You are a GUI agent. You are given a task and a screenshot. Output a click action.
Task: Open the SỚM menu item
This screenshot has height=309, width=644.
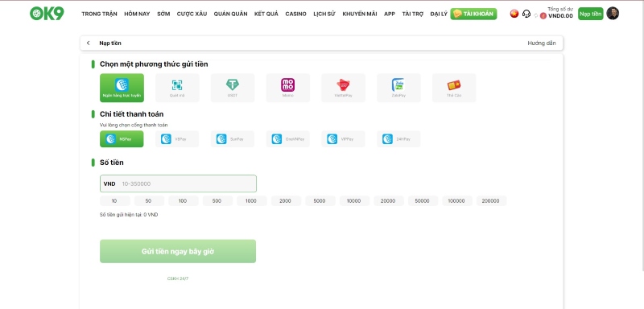pyautogui.click(x=163, y=14)
